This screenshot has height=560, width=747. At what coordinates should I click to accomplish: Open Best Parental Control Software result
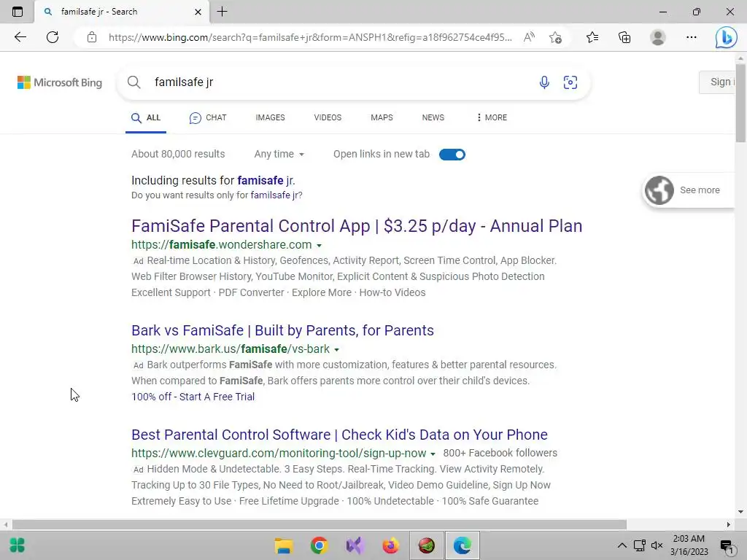tap(339, 435)
